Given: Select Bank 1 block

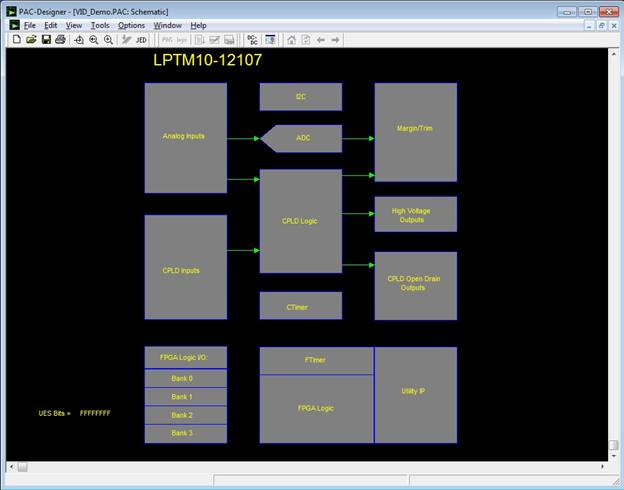Looking at the screenshot, I should (x=186, y=397).
